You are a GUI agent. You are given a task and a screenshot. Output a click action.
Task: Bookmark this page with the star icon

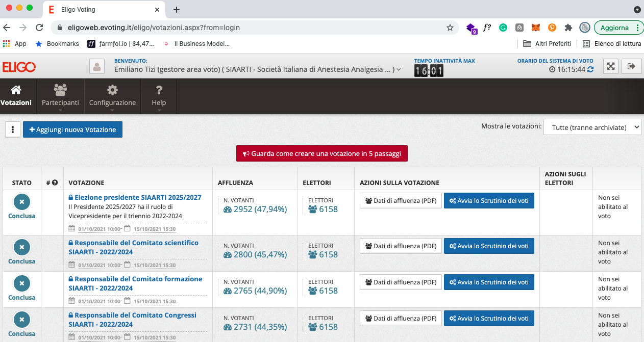coord(450,28)
